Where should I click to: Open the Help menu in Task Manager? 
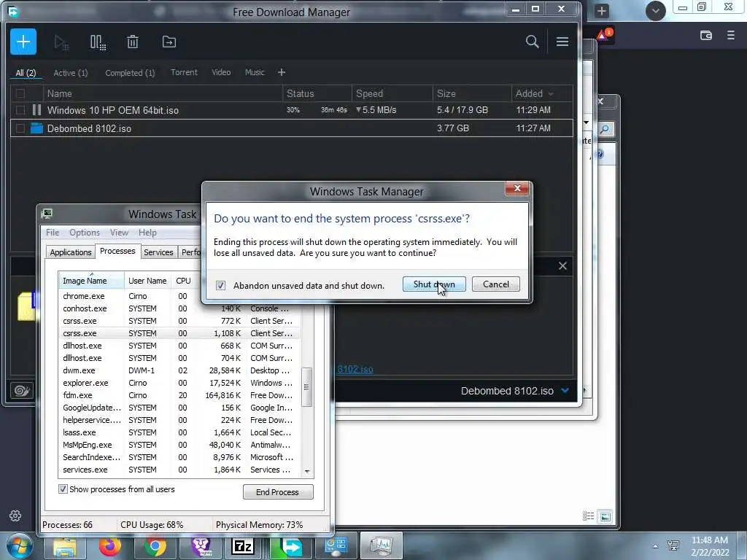(x=147, y=233)
